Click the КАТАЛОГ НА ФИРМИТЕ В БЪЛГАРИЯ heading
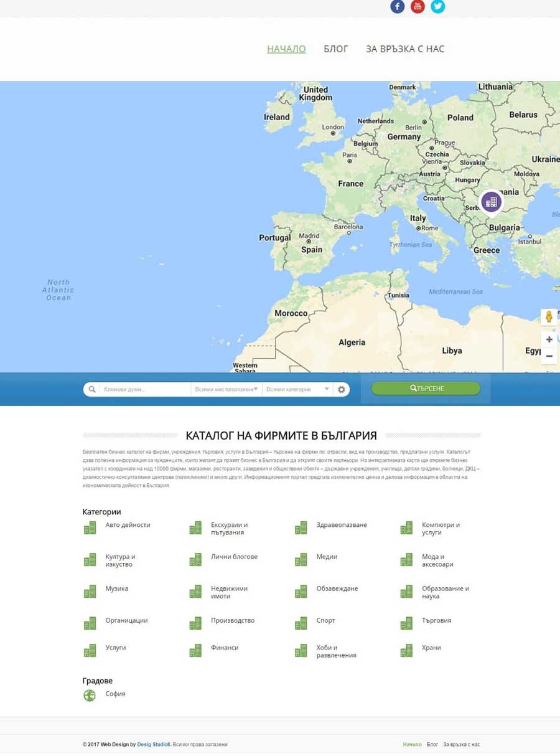560x756 pixels. 281,435
